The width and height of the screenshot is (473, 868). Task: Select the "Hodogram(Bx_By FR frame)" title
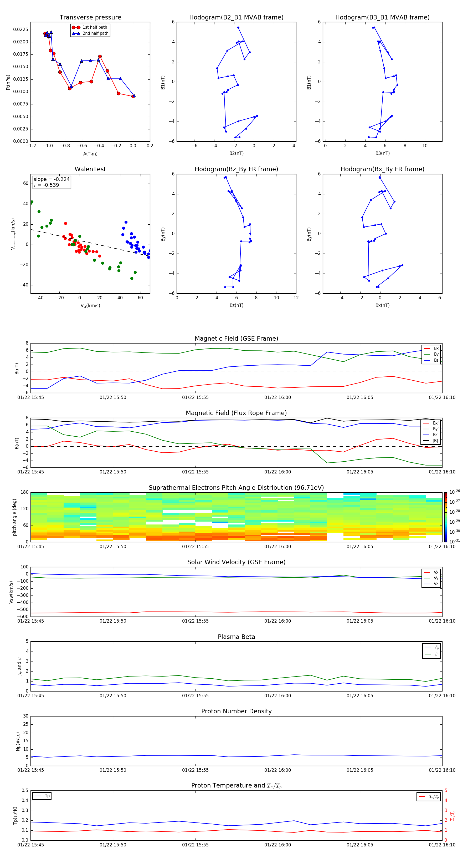click(382, 169)
